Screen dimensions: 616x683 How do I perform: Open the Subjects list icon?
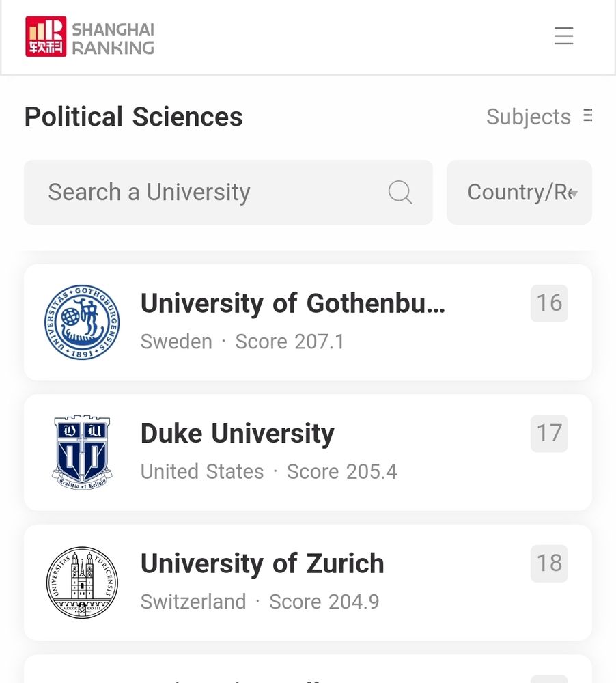tap(588, 116)
